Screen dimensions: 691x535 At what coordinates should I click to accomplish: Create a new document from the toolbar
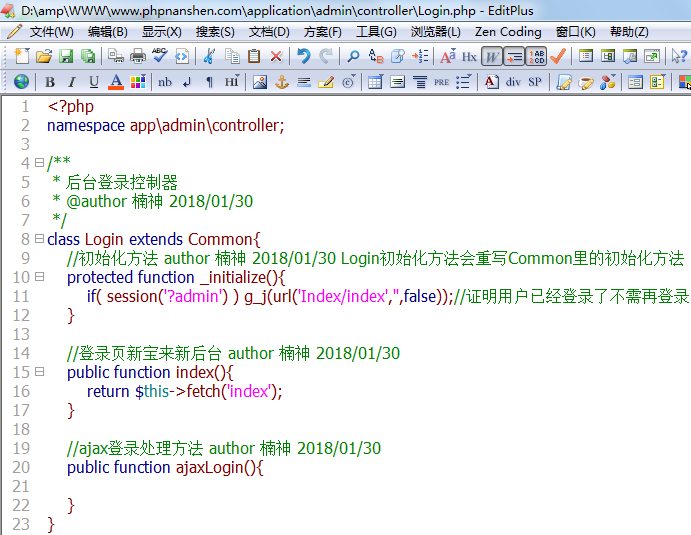point(22,56)
